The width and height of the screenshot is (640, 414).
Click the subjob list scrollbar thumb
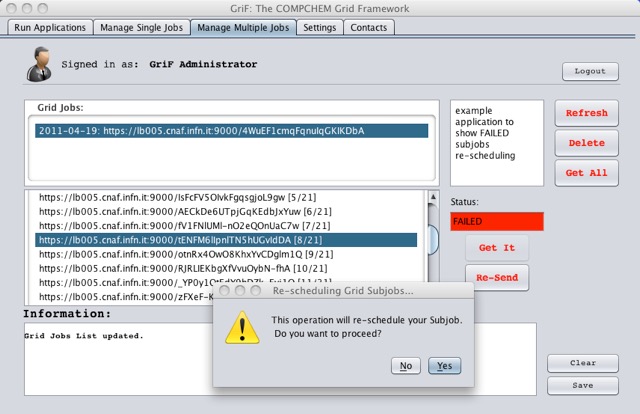pyautogui.click(x=433, y=240)
